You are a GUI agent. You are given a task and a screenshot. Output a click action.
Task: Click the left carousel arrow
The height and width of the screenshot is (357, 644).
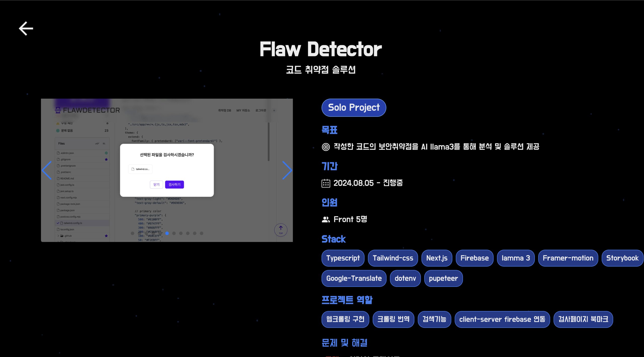click(47, 170)
